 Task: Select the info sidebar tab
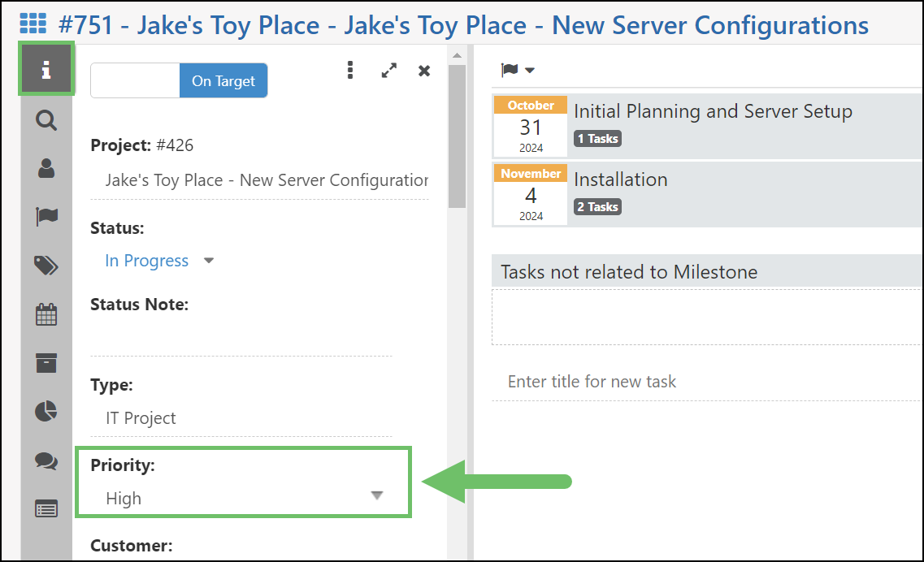46,68
